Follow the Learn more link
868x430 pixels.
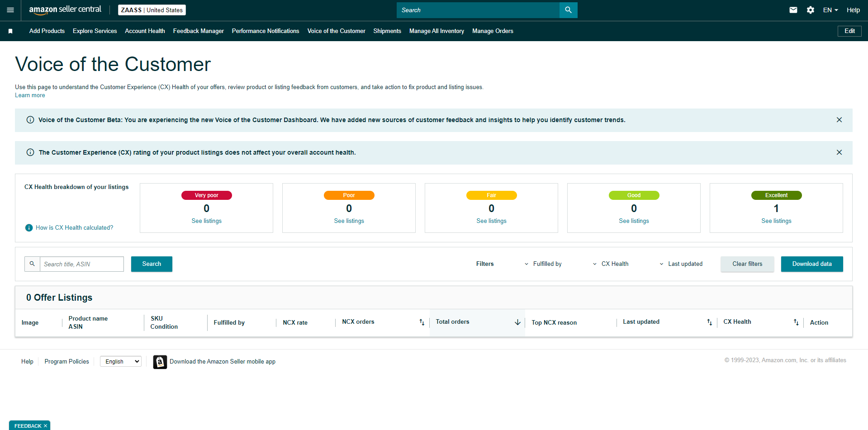[x=30, y=95]
